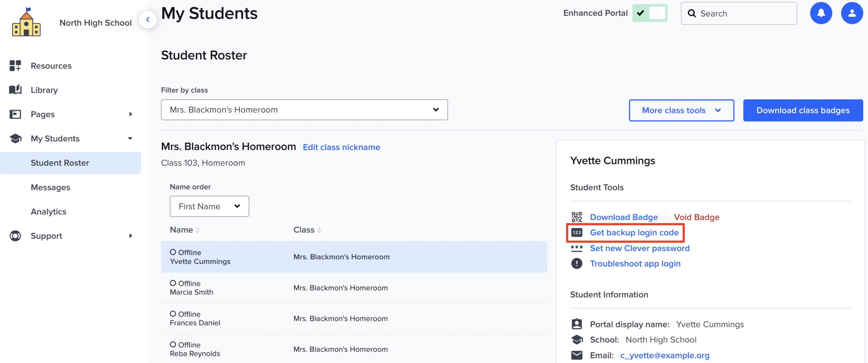
Task: Click the notification bell icon
Action: tap(821, 13)
